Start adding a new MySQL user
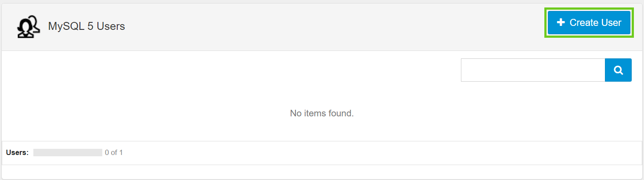Screen dimensions: 644x180 pyautogui.click(x=589, y=23)
